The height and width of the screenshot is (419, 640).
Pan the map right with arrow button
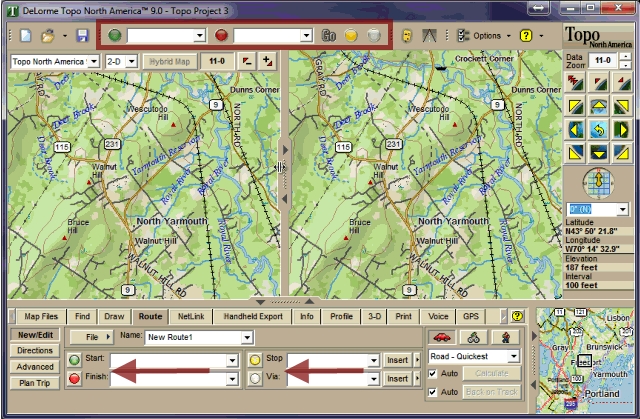point(621,129)
